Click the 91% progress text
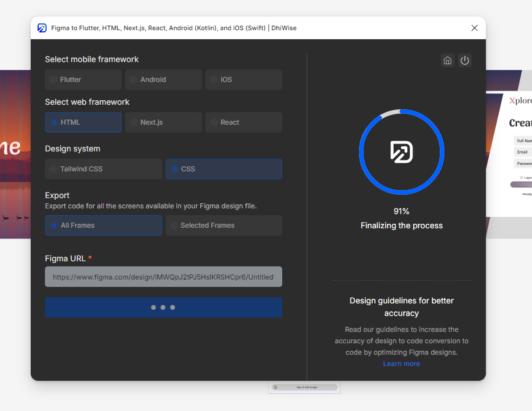The image size is (532, 411). pos(401,211)
